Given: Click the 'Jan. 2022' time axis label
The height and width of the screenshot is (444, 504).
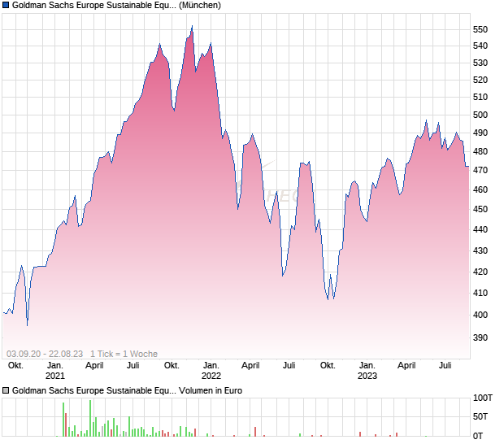Looking at the screenshot, I should pos(211,371).
